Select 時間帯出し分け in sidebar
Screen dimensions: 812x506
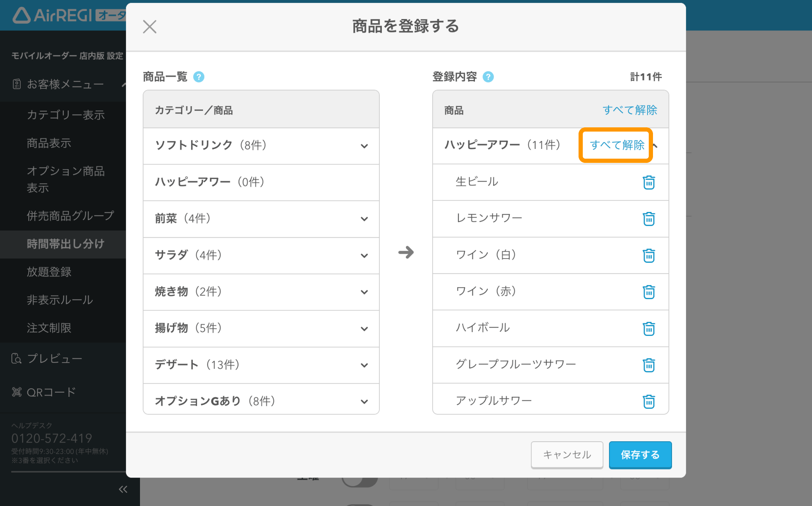click(x=66, y=244)
